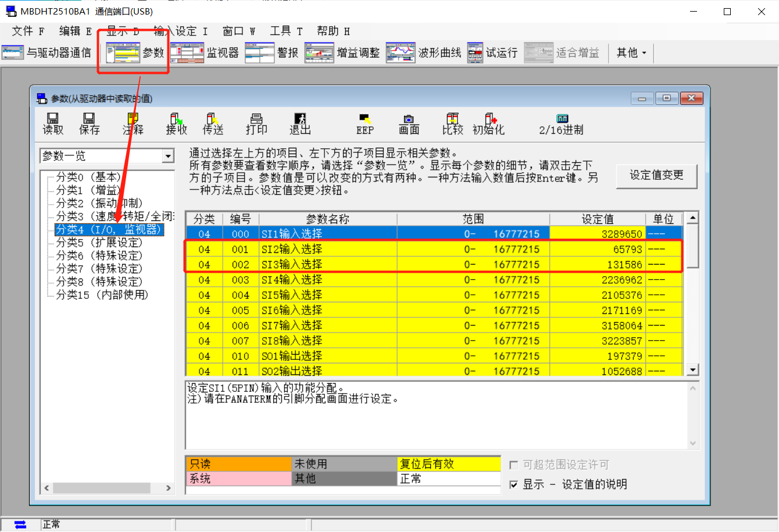Open the 监视器 monitor toolbar button

[205, 53]
